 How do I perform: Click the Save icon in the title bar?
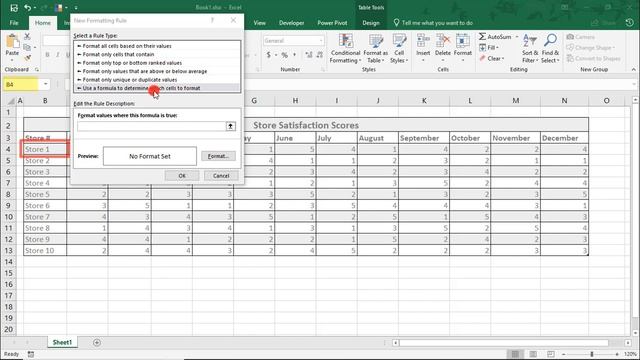coord(14,8)
